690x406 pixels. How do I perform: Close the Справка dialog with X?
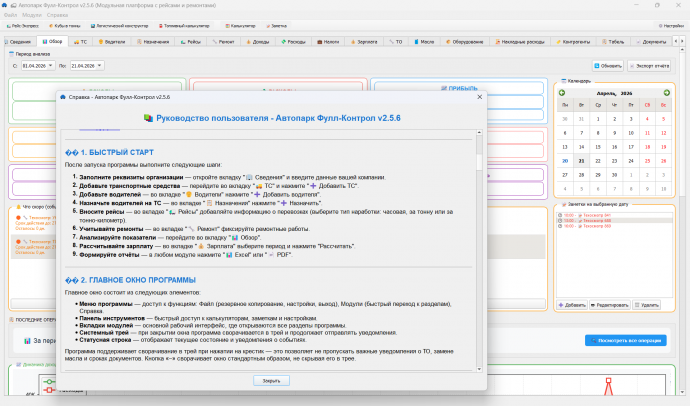480,97
